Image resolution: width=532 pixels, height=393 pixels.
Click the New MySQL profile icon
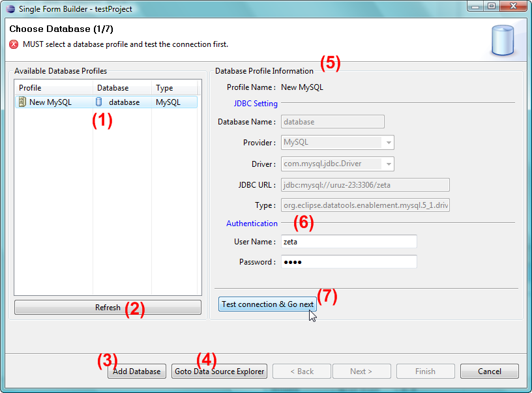(x=22, y=102)
